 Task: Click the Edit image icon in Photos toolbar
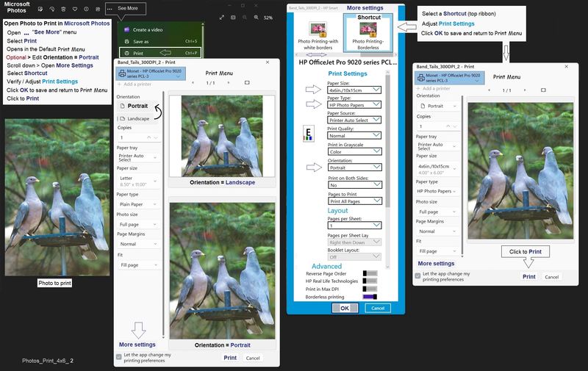point(40,9)
